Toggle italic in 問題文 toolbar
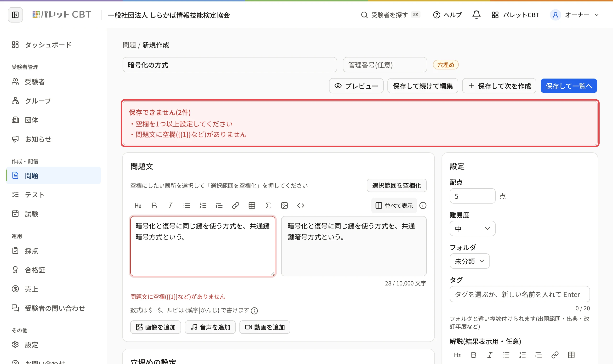This screenshot has height=364, width=613. 170,205
